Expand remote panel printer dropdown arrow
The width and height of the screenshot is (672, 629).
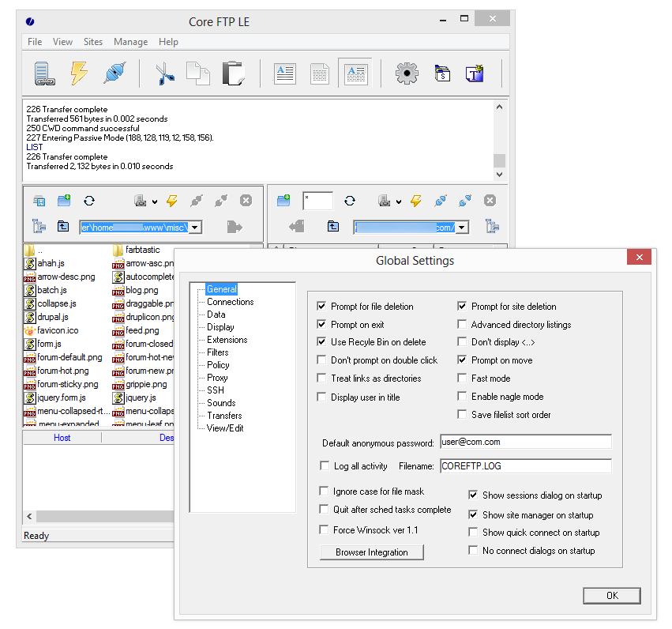399,202
